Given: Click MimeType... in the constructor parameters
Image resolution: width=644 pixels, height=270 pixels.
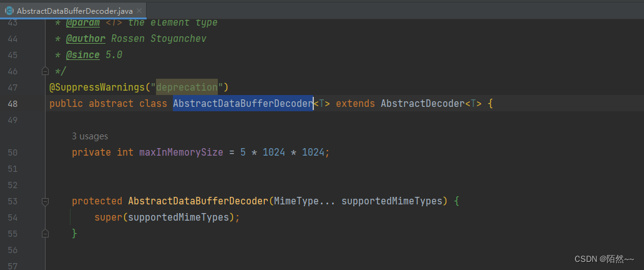Looking at the screenshot, I should 305,201.
